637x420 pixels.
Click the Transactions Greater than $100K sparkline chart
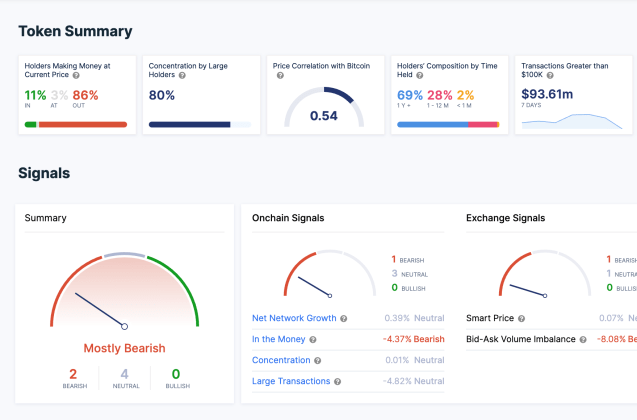point(574,121)
